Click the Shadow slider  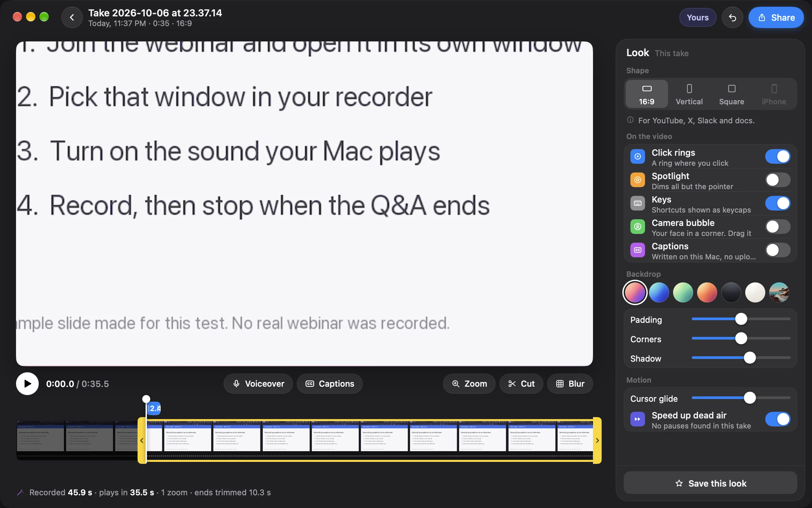[x=741, y=358]
